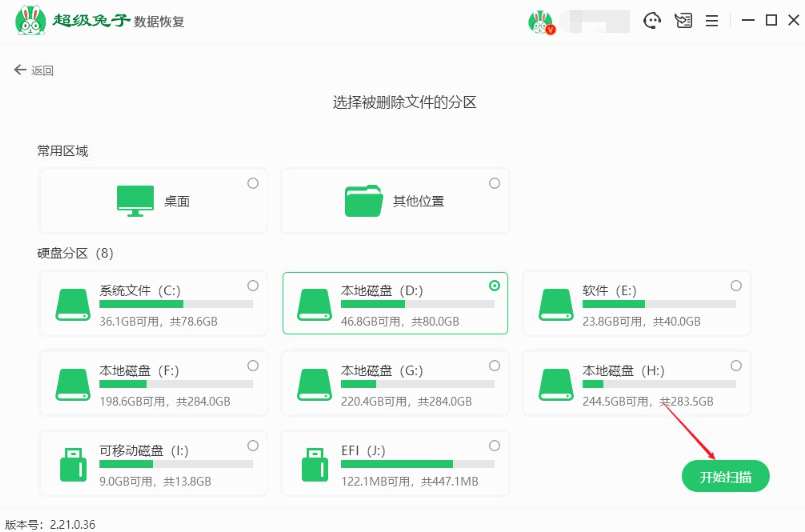Click the removable I: USB icon

(73, 465)
